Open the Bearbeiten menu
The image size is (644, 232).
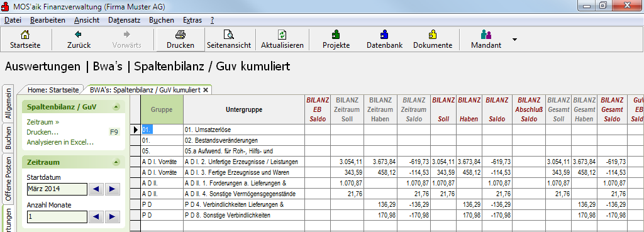pos(48,20)
